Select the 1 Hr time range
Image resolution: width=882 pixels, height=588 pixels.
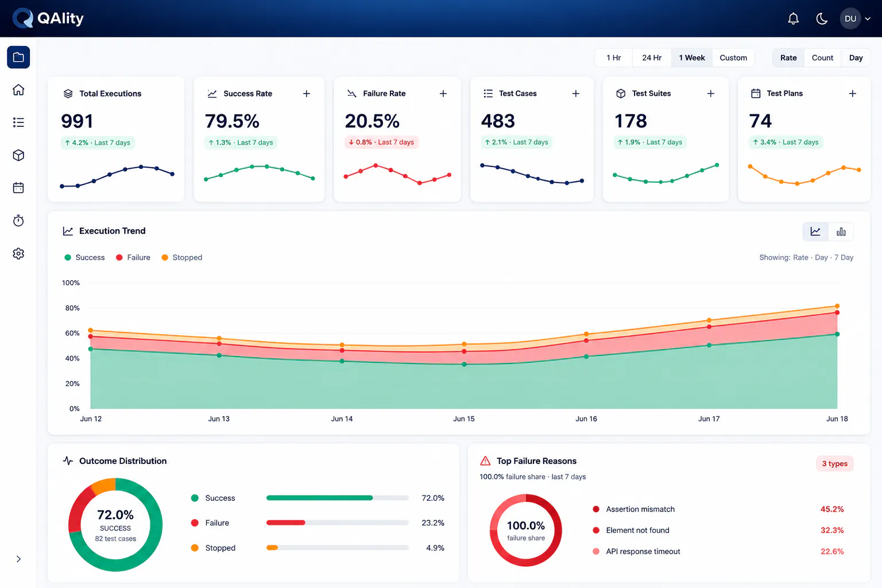tap(614, 57)
